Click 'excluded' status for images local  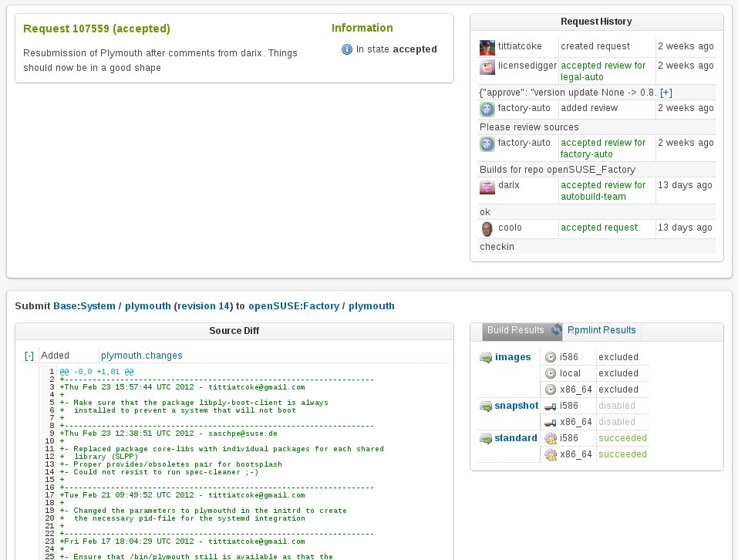(618, 373)
